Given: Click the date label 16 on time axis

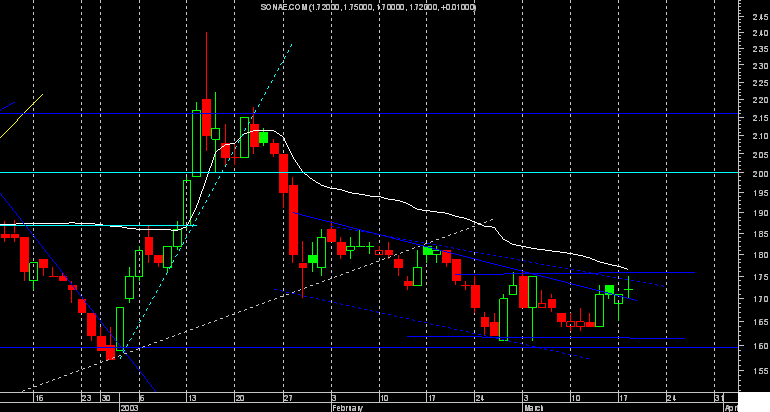Looking at the screenshot, I should pyautogui.click(x=39, y=398).
